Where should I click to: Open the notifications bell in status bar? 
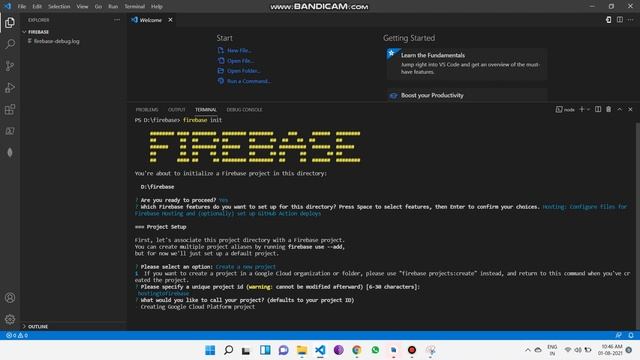pyautogui.click(x=631, y=335)
